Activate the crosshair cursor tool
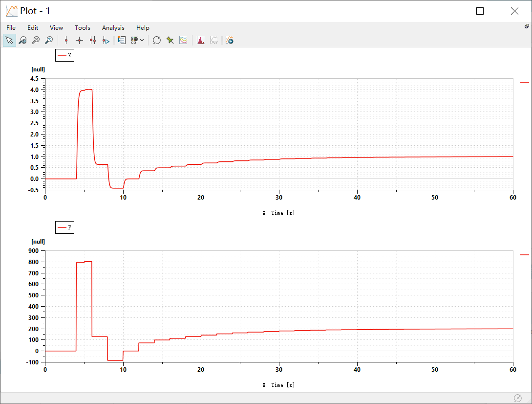532x404 pixels. coord(80,41)
